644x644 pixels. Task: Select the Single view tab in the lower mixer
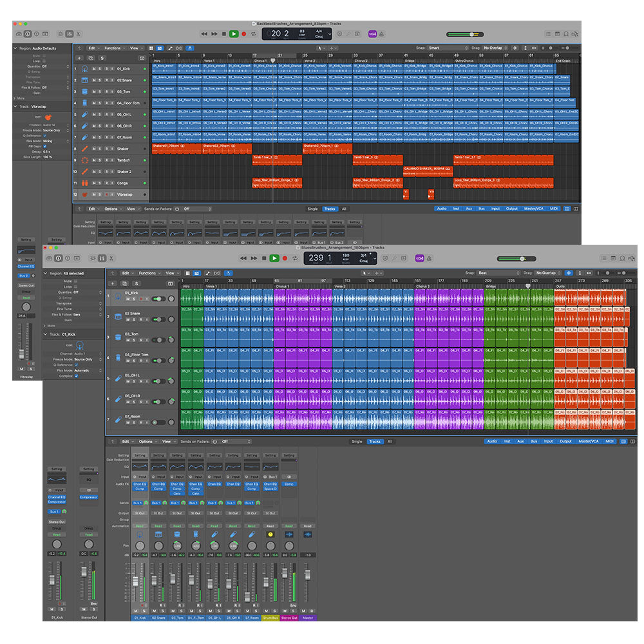[356, 442]
